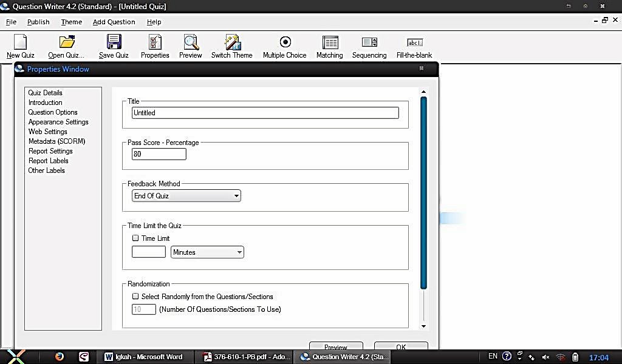This screenshot has height=364, width=622.
Task: Click the battery icon in system tray
Action: tap(575, 357)
